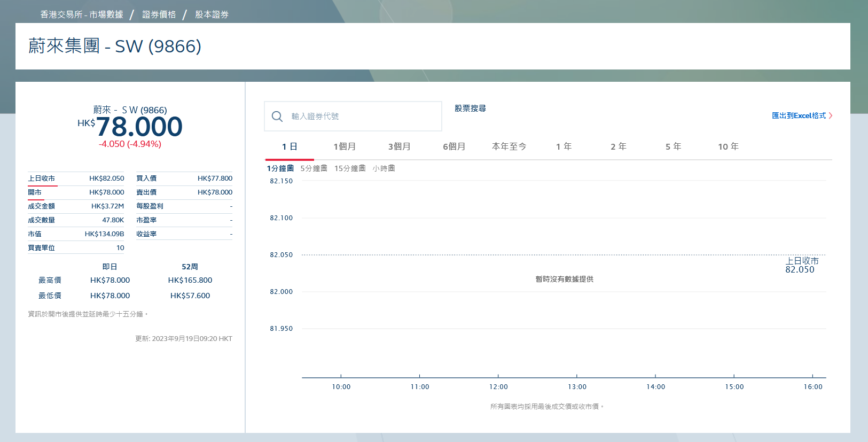Open 香港交易所 - 市場數據 breadcrumb link
Viewport: 868px width, 442px height.
pos(82,14)
